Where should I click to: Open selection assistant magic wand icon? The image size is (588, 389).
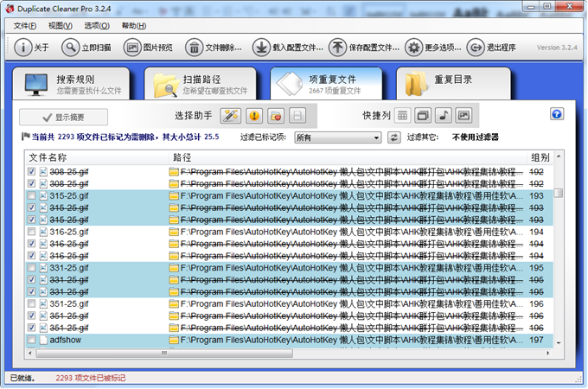pos(230,116)
